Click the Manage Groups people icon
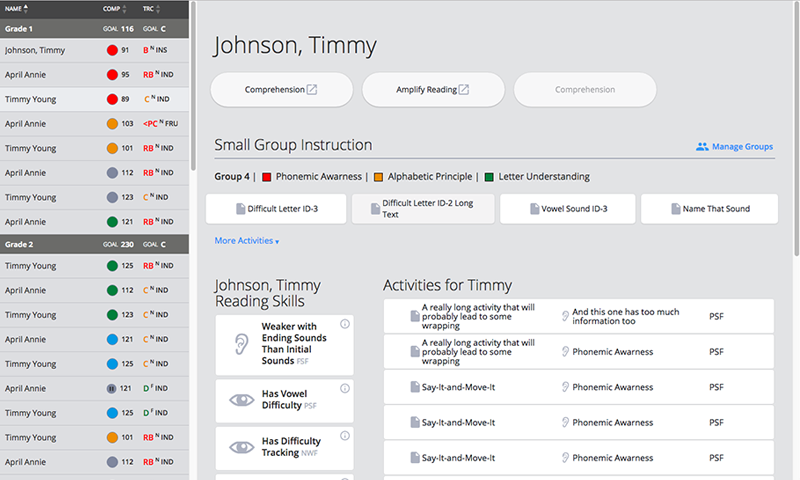 (702, 147)
